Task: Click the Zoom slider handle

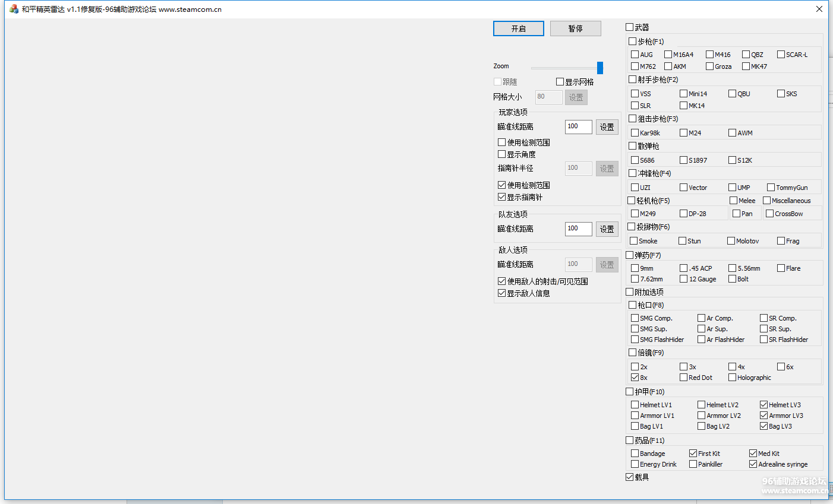Action: coord(599,68)
